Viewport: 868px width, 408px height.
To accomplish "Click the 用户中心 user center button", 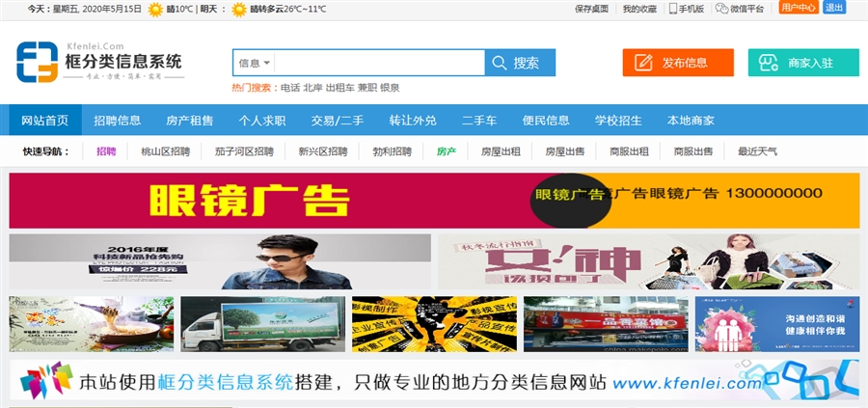I will pyautogui.click(x=799, y=8).
